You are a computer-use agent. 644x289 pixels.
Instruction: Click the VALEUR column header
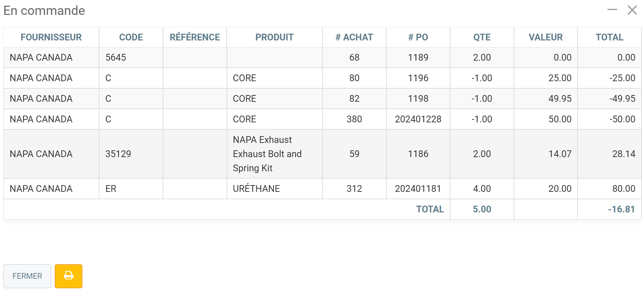tap(546, 37)
